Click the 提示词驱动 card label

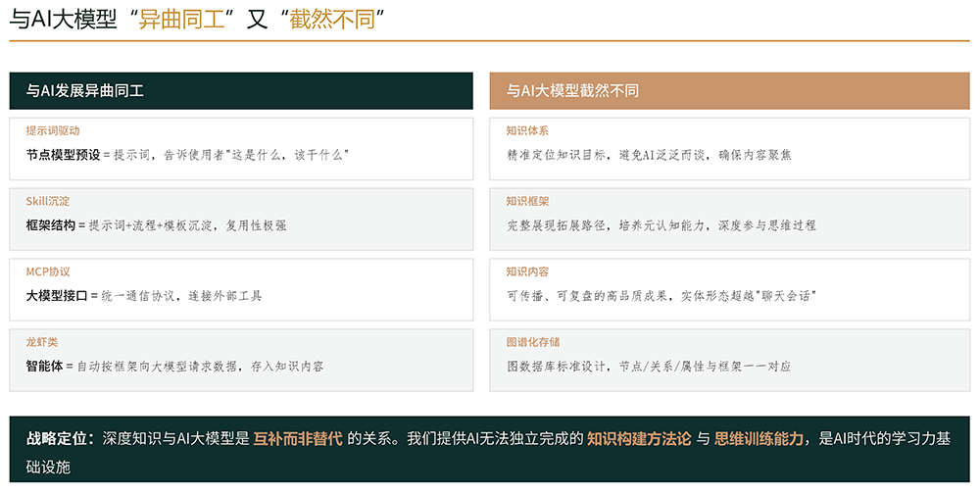(x=53, y=130)
